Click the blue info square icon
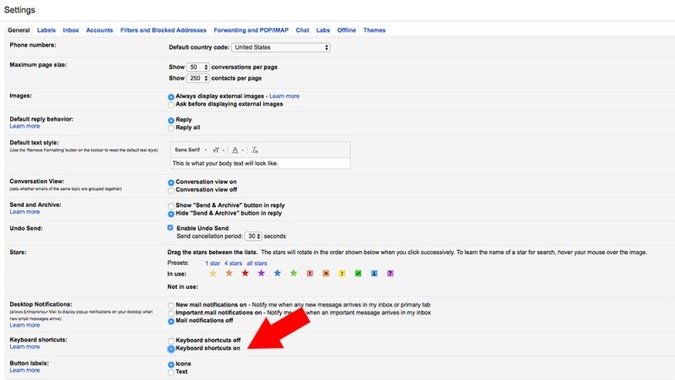 pyautogui.click(x=374, y=273)
